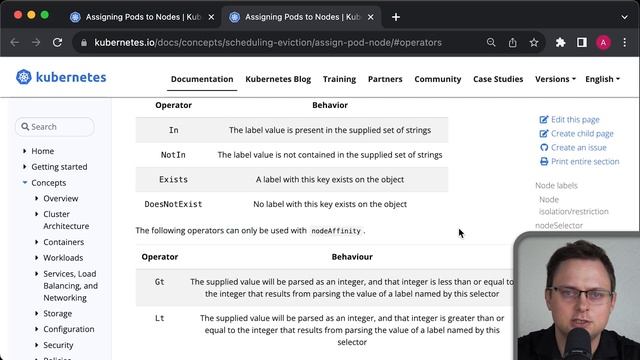
Task: Click the Edit this page link
Action: click(x=575, y=120)
